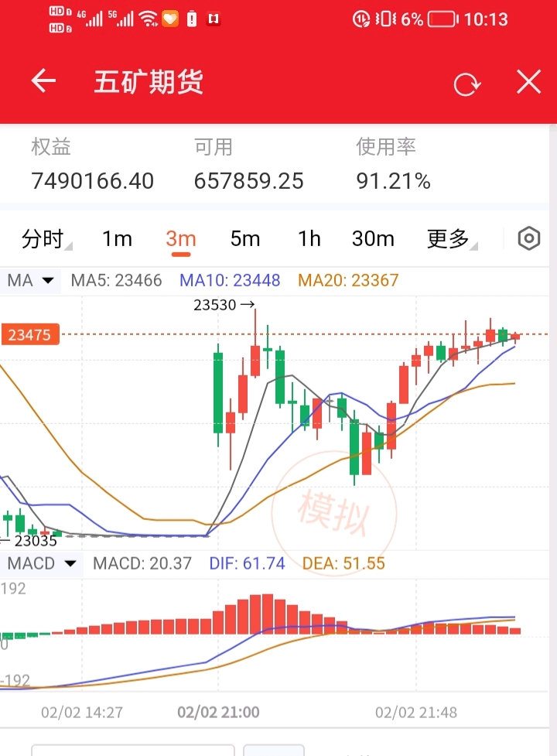
Task: Tap equity value 7490166.40
Action: (93, 181)
